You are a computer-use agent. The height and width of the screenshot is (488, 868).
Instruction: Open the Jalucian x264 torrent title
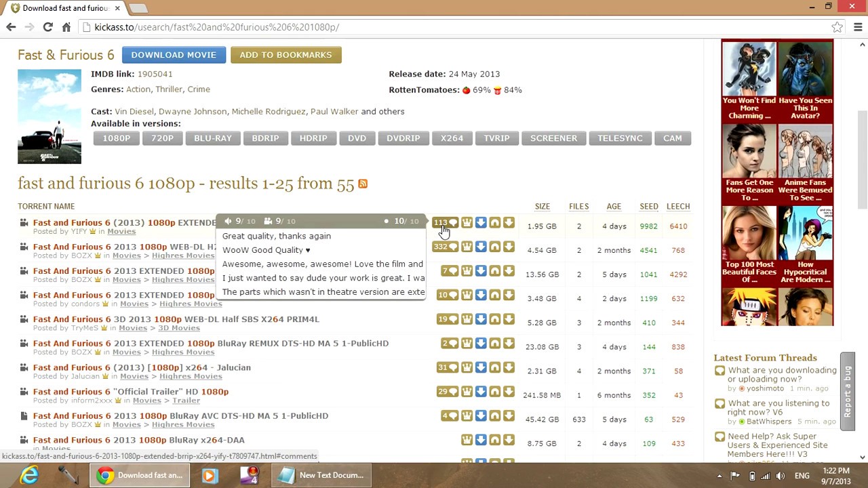click(142, 367)
